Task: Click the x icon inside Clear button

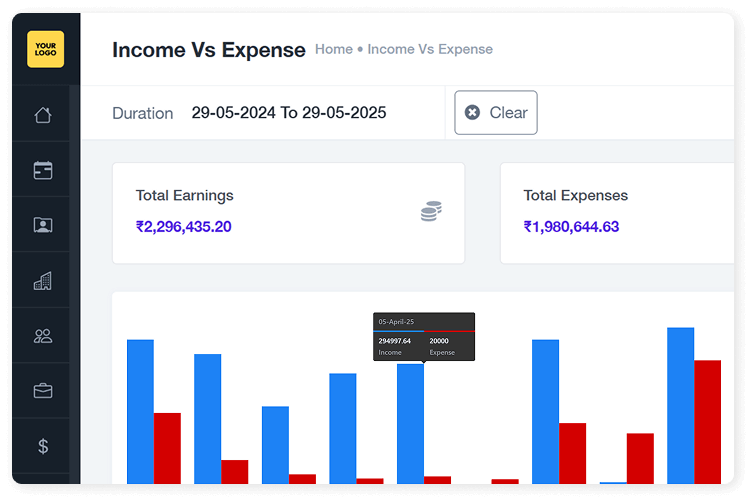Action: pos(472,113)
